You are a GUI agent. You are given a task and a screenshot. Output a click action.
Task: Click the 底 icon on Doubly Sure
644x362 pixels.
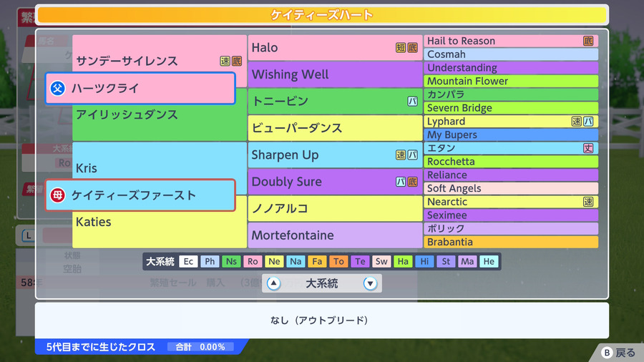[412, 182]
